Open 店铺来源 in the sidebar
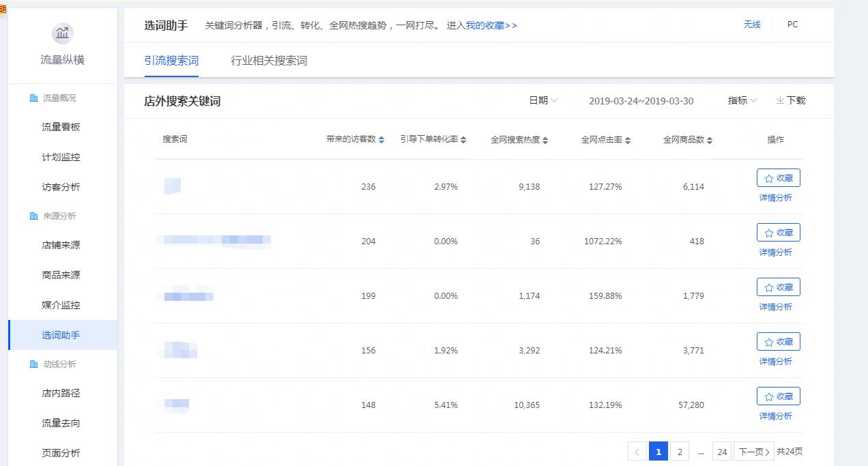The width and height of the screenshot is (868, 466). [61, 245]
